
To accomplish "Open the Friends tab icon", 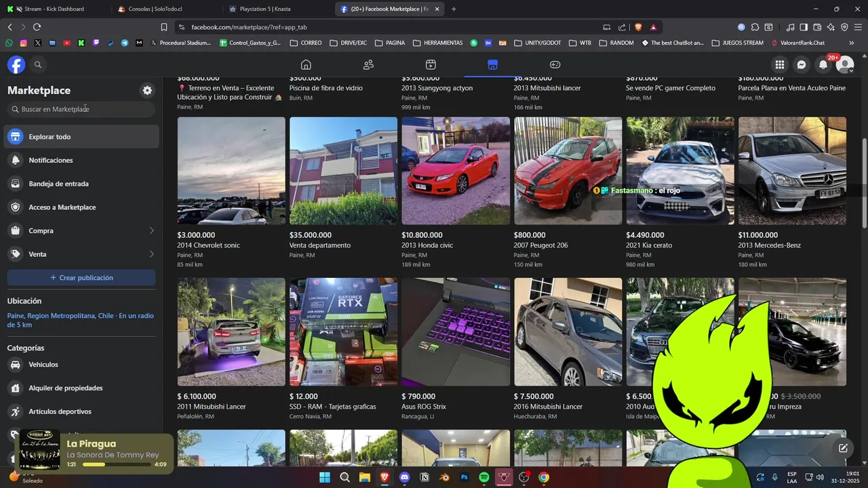I will pyautogui.click(x=368, y=64).
